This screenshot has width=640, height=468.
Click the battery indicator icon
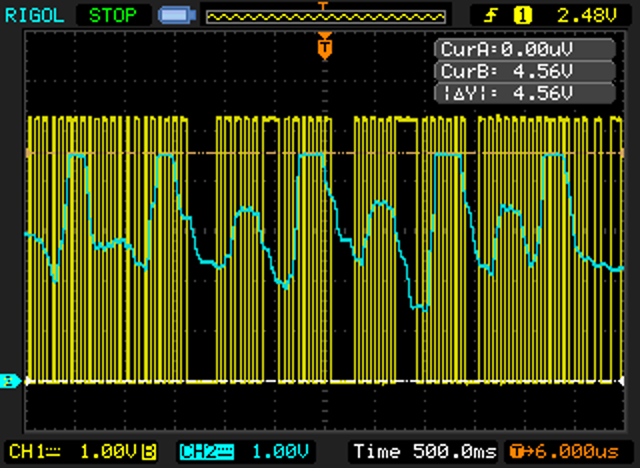pyautogui.click(x=177, y=16)
